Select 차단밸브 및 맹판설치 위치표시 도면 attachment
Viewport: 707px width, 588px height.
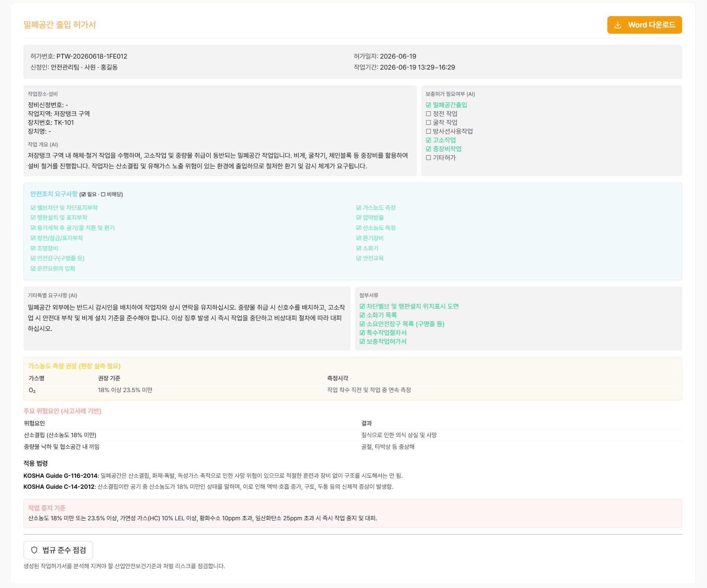[x=409, y=306]
